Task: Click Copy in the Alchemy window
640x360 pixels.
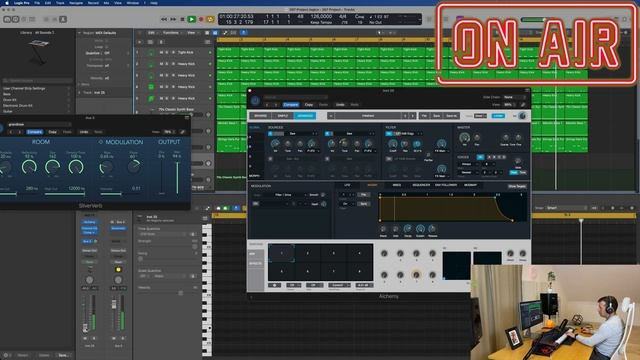Action: tap(309, 105)
